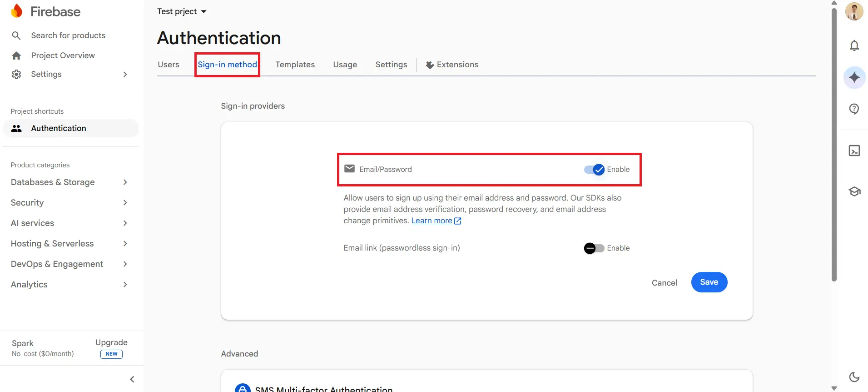Screen dimensions: 868x392
Task: Click the Advanced section heading
Action: point(239,354)
